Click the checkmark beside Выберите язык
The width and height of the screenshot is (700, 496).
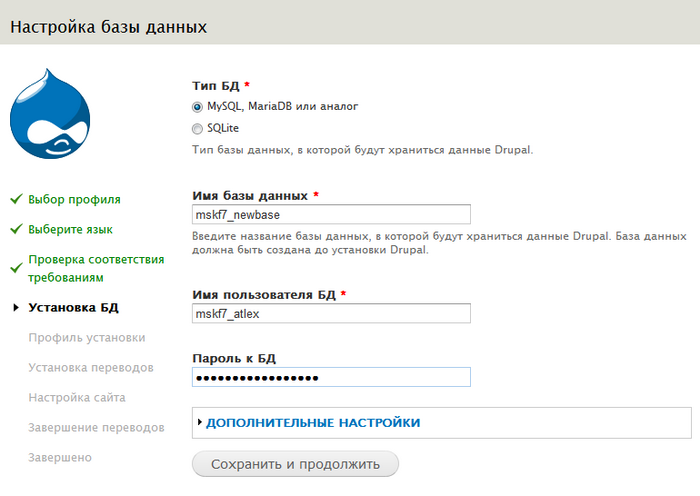click(x=17, y=229)
